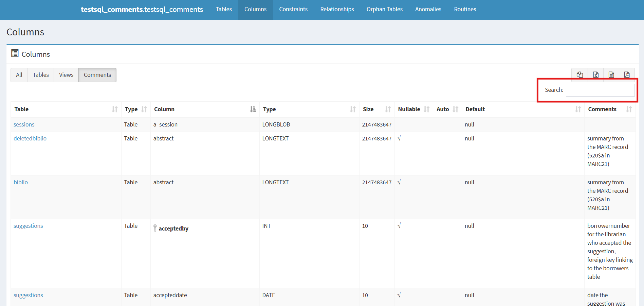This screenshot has width=644, height=306.
Task: Click the testsql_comments database title link
Action: [x=142, y=10]
